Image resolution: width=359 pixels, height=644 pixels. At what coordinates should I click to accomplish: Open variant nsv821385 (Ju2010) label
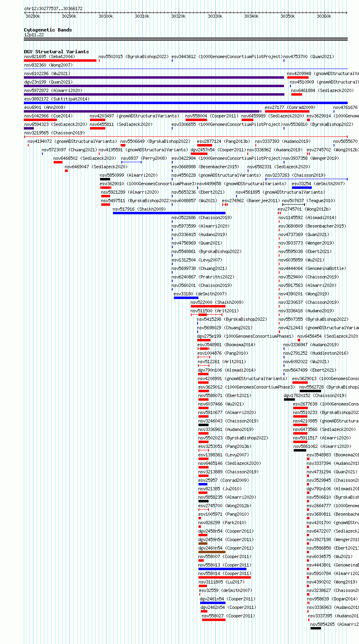(x=221, y=489)
